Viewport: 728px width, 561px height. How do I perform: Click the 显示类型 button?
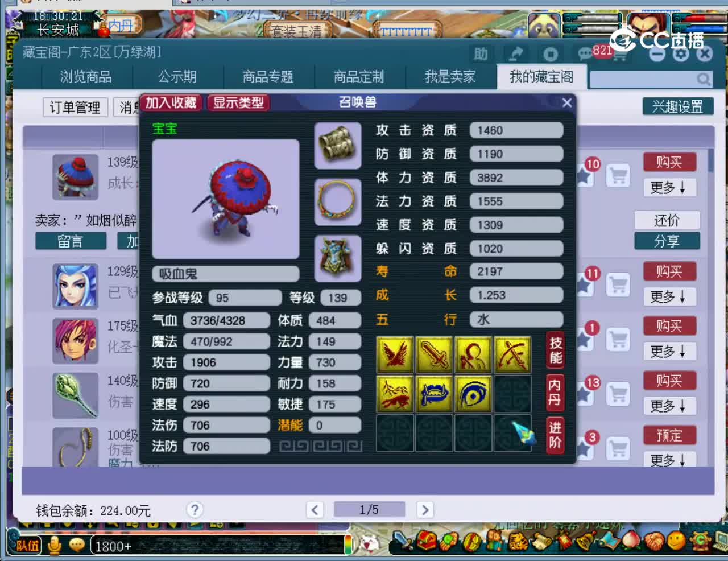tap(238, 103)
